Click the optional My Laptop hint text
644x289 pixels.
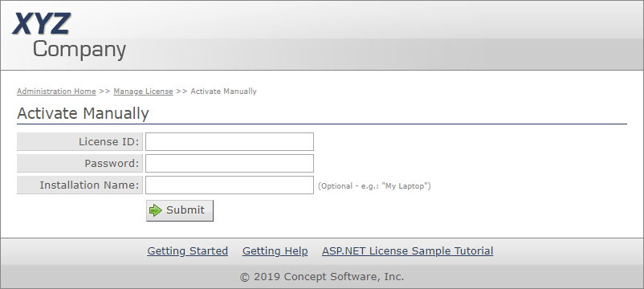(374, 186)
